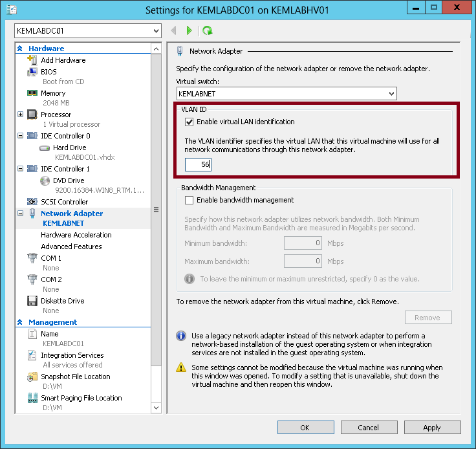This screenshot has width=476, height=449.
Task: Click the grayed Remove button
Action: 428,318
